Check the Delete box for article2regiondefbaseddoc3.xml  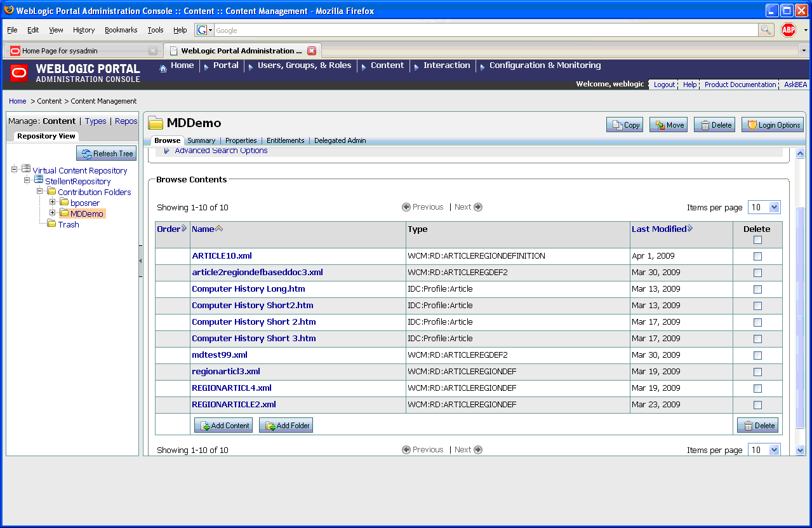(757, 273)
